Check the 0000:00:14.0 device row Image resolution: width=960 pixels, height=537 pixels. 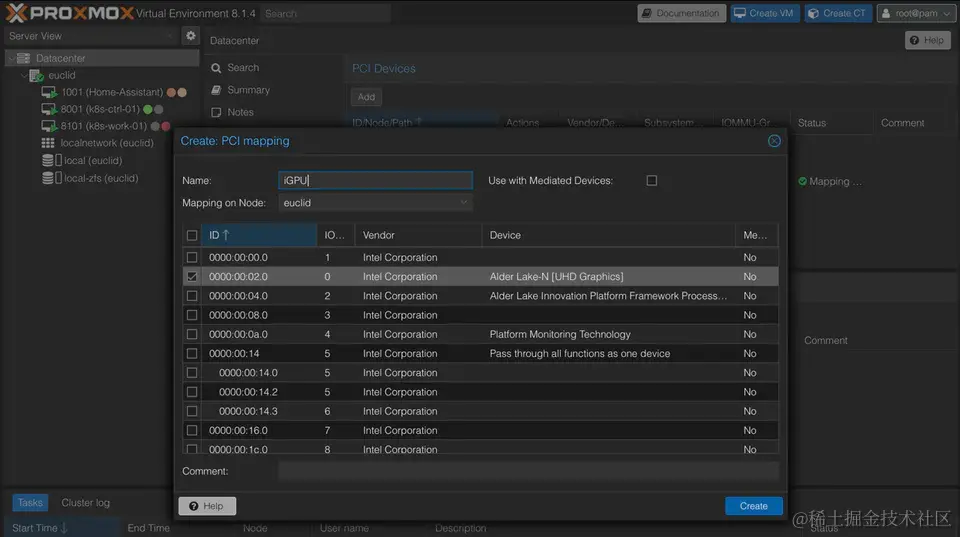point(192,372)
